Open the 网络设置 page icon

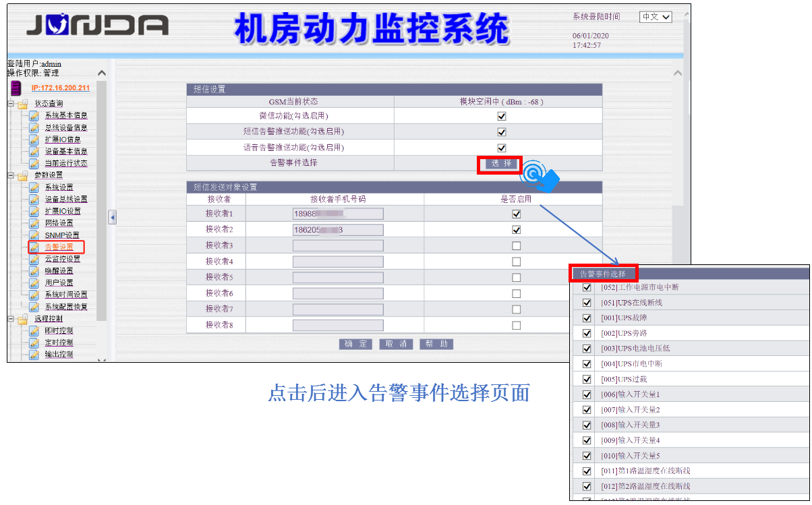[33, 223]
